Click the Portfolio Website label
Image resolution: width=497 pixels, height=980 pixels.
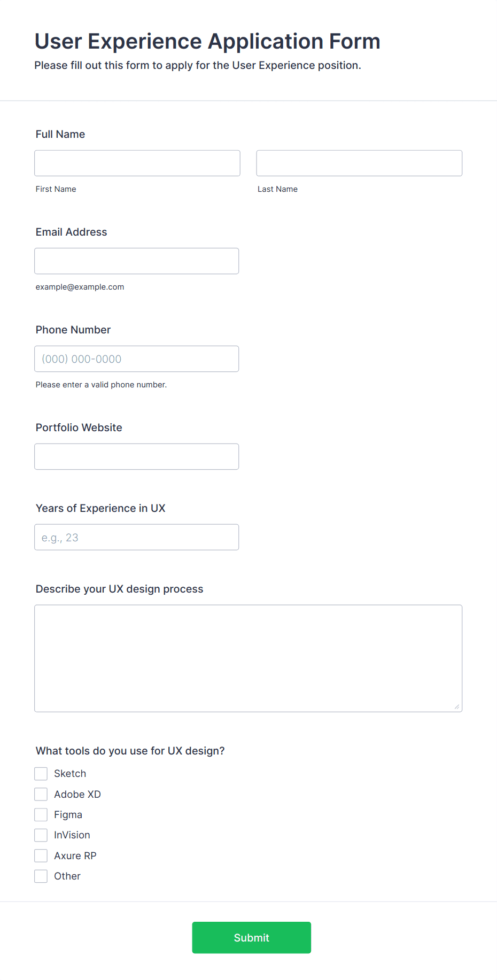click(x=79, y=427)
